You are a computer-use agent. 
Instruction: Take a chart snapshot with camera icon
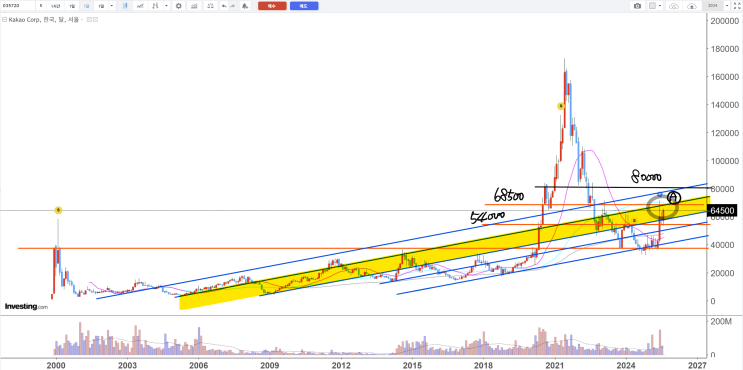637,6
